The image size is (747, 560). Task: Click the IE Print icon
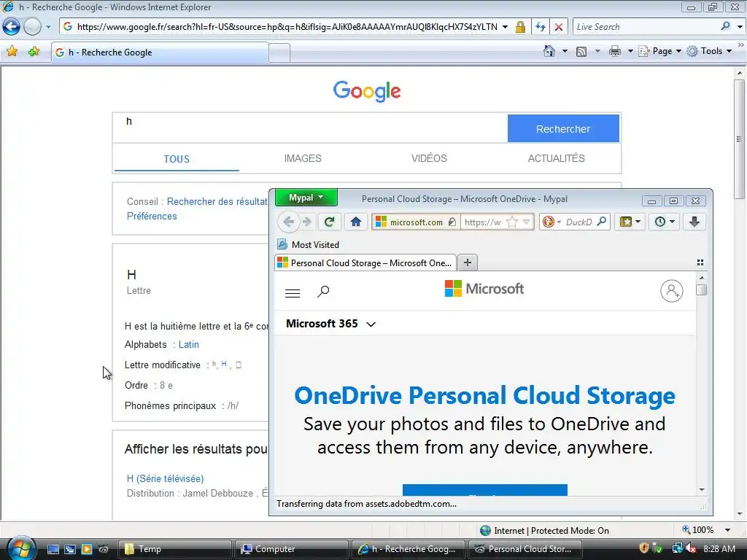[x=614, y=51]
